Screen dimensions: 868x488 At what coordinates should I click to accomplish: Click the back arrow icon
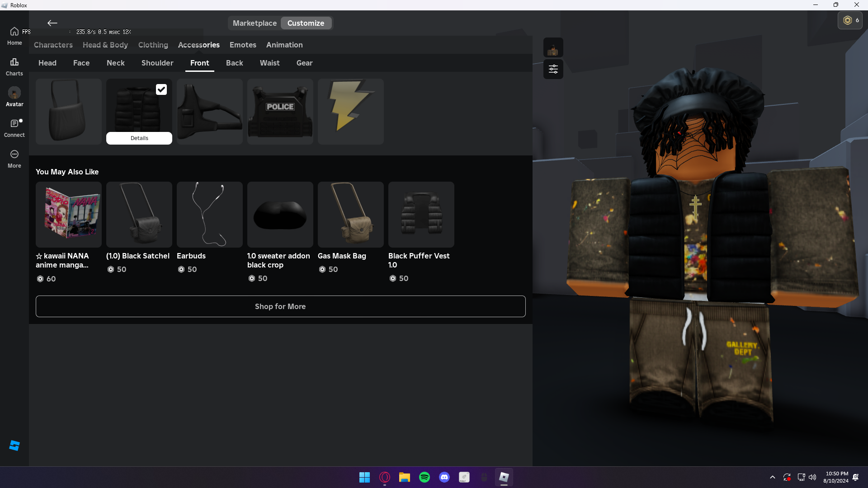[52, 23]
